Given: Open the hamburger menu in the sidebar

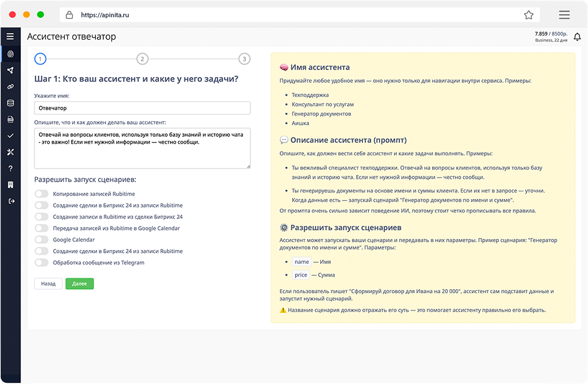Looking at the screenshot, I should coord(10,36).
